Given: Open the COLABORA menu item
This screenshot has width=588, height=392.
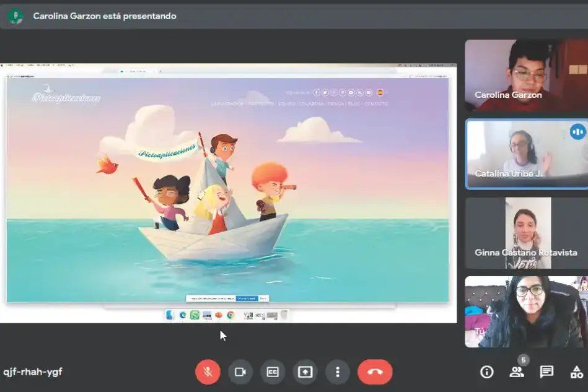Looking at the screenshot, I should [312, 104].
